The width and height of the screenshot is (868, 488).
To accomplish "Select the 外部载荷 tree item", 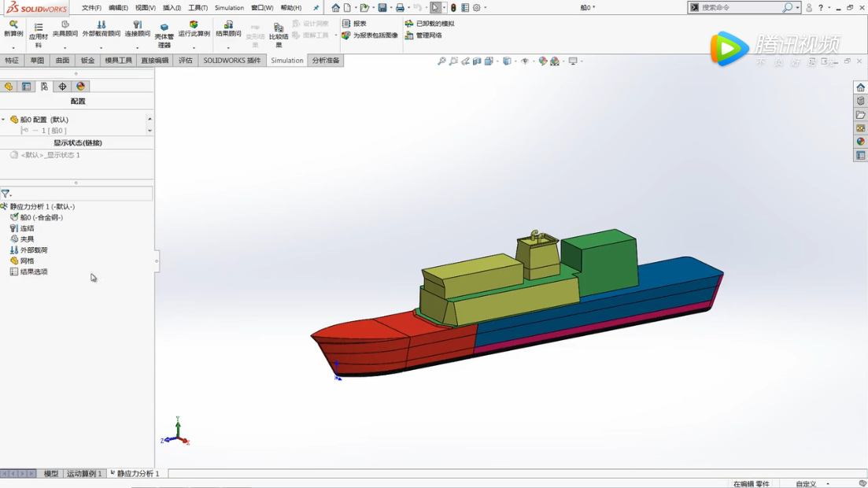I will coord(29,250).
